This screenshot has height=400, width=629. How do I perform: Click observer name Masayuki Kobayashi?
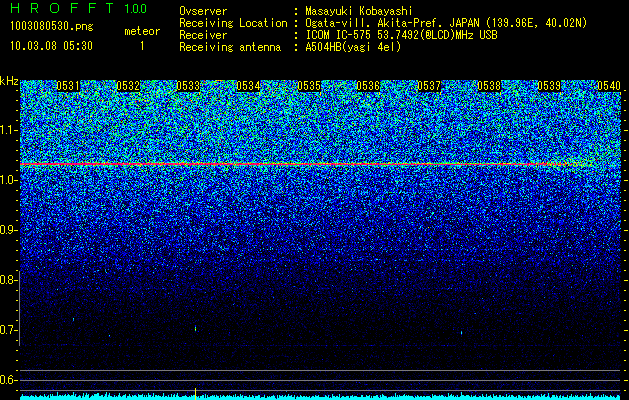pyautogui.click(x=359, y=11)
